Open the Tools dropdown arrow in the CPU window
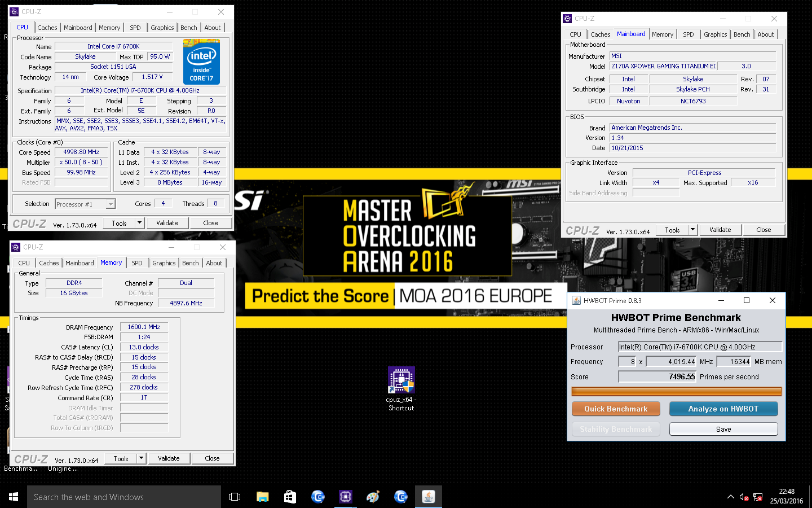The height and width of the screenshot is (508, 812). [x=139, y=223]
